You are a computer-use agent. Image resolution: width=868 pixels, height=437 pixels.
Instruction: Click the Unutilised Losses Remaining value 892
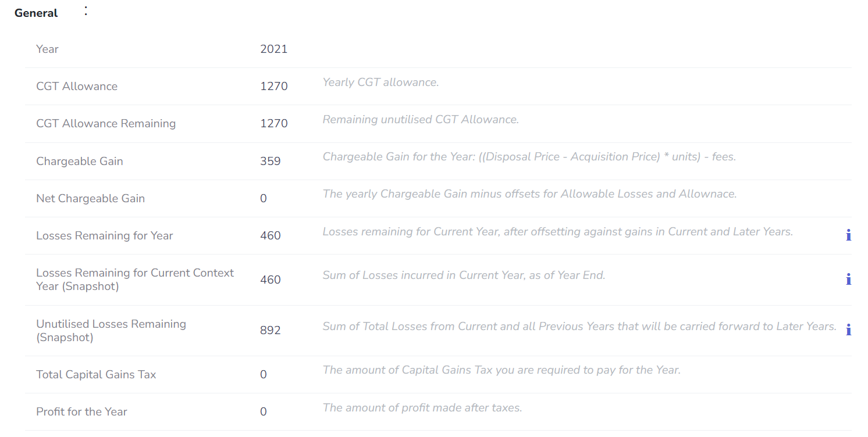click(271, 330)
